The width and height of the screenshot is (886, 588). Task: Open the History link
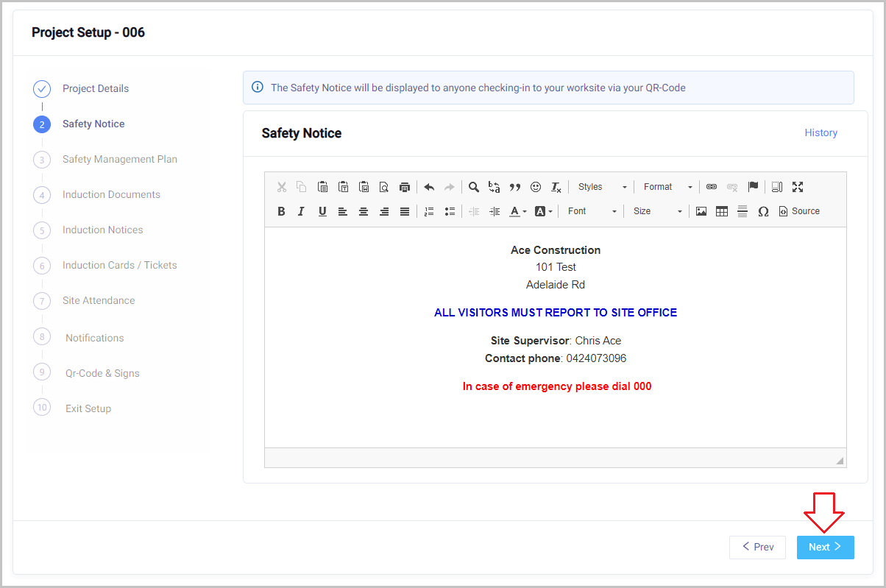coord(821,133)
